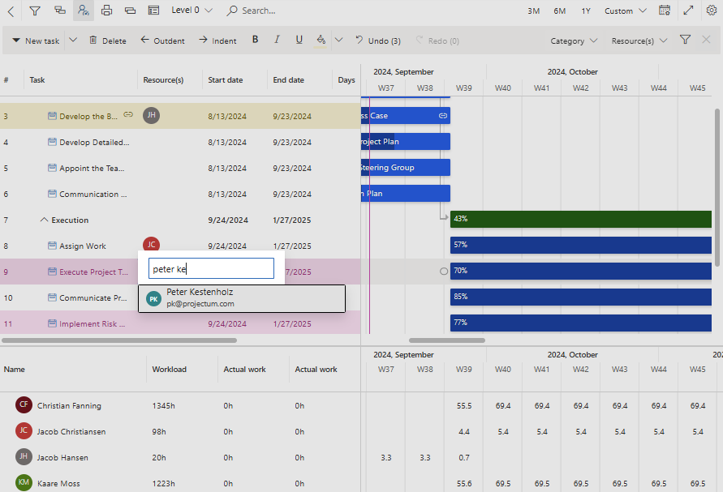The width and height of the screenshot is (723, 492).
Task: Open the settings gear icon
Action: click(x=711, y=11)
